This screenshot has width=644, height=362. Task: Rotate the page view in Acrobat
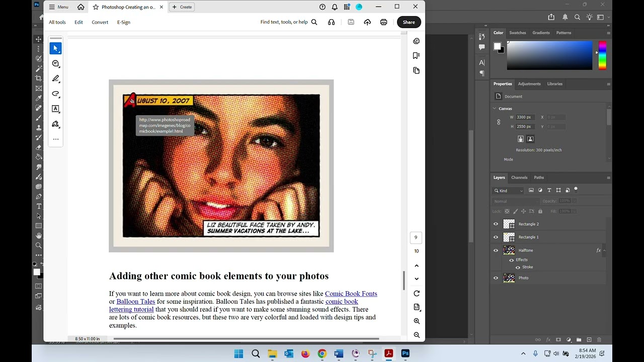click(x=417, y=294)
